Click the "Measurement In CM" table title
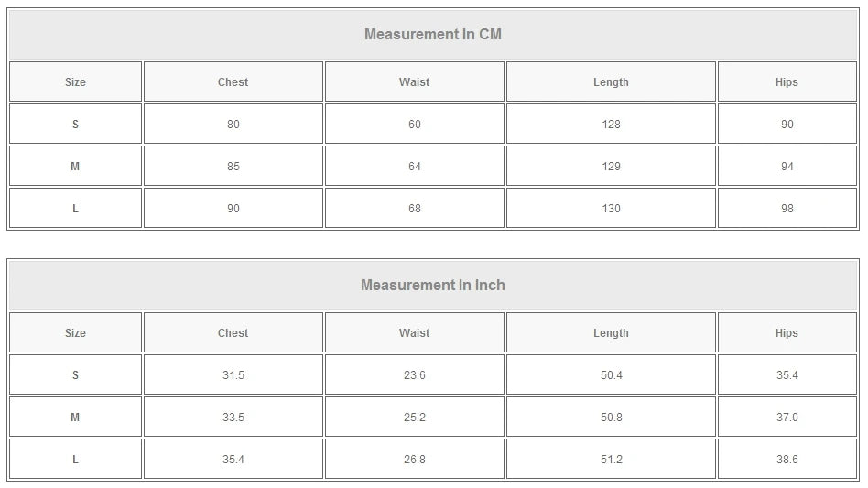Image resolution: width=868 pixels, height=488 pixels. (x=433, y=35)
